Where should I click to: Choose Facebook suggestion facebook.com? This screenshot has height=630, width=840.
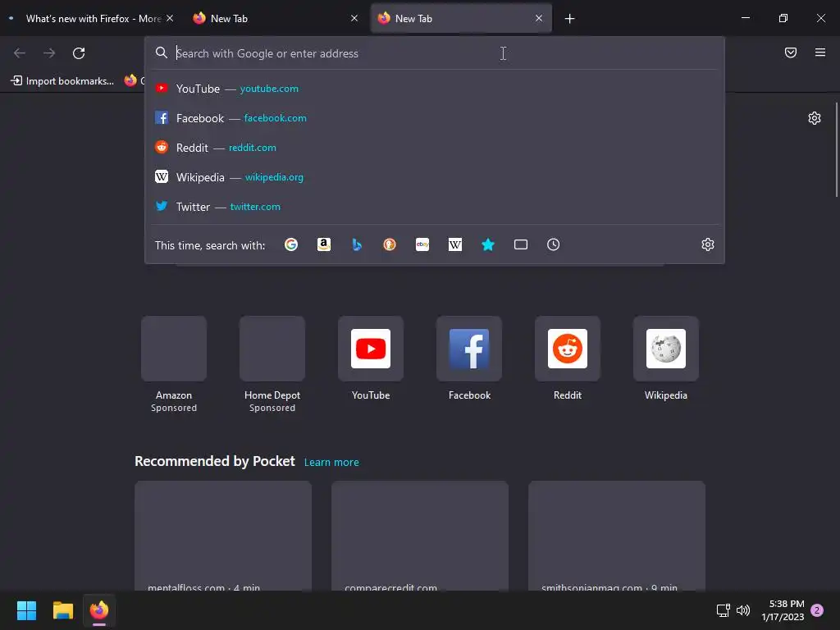(x=435, y=118)
